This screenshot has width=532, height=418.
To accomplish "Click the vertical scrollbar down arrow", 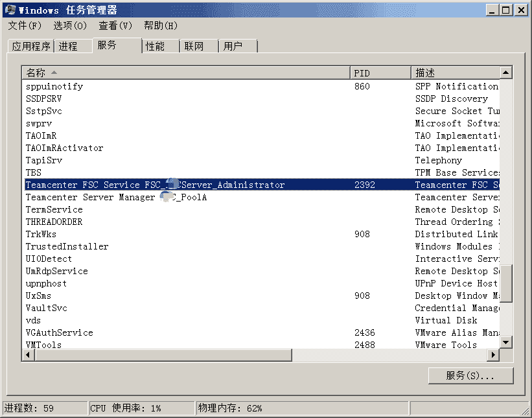I will pos(506,342).
